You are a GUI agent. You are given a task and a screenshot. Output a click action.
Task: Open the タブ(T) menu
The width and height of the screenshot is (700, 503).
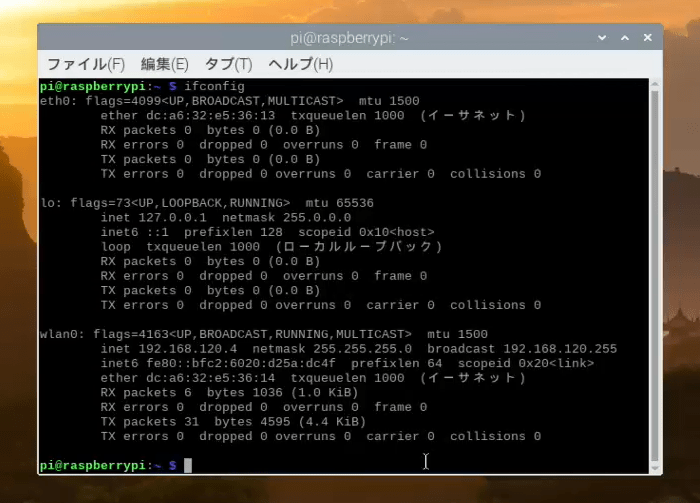coord(228,64)
